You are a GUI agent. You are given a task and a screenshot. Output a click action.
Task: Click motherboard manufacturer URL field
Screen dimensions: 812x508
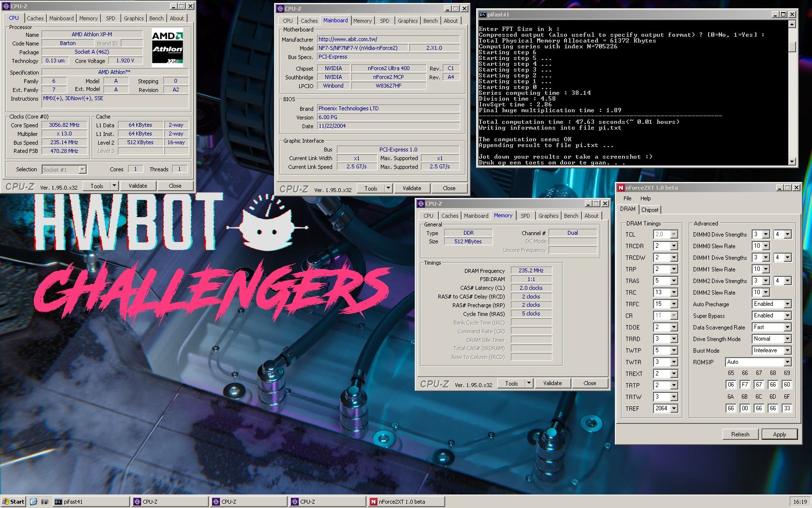pyautogui.click(x=388, y=39)
